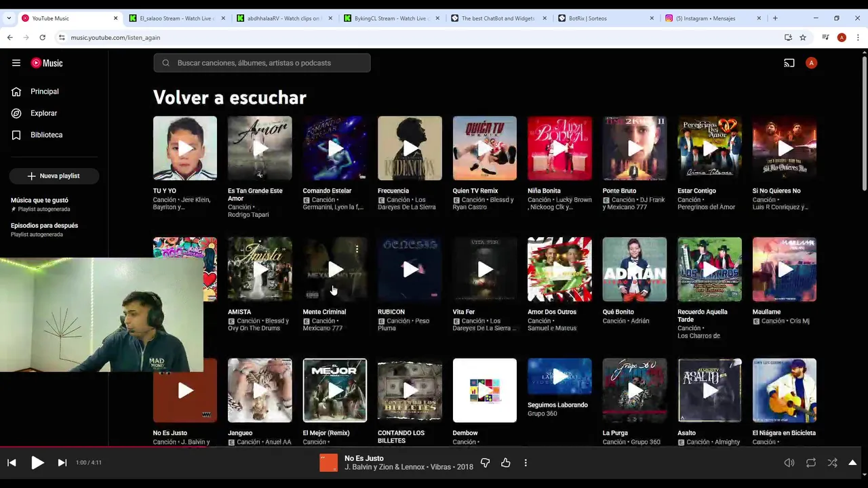Viewport: 868px width, 488px height.
Task: Dislike the song No Es Justo
Action: (485, 463)
